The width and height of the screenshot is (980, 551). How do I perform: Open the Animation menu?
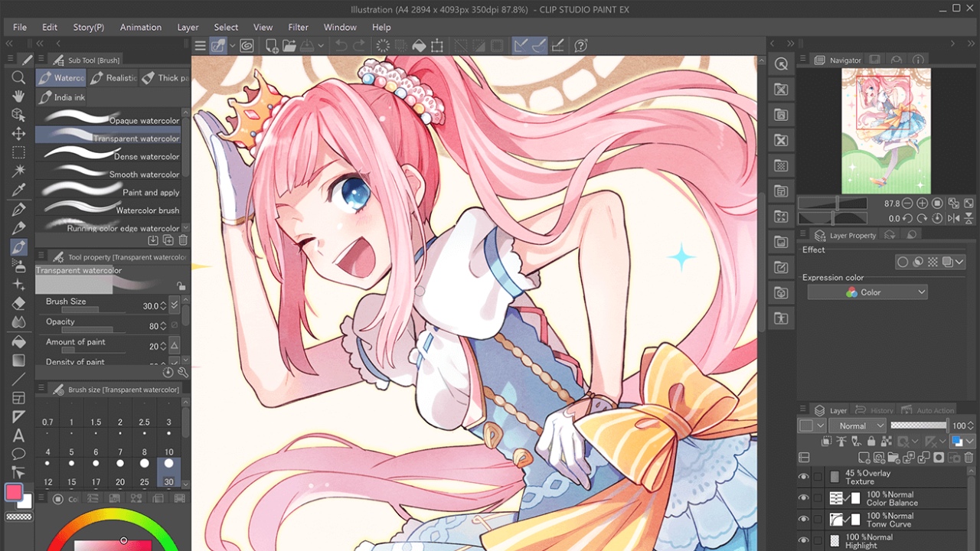[141, 27]
